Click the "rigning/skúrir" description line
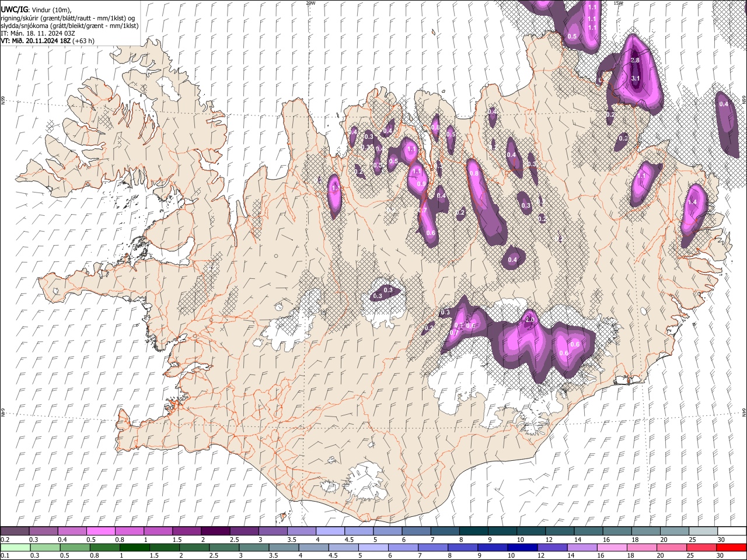 click(68, 18)
